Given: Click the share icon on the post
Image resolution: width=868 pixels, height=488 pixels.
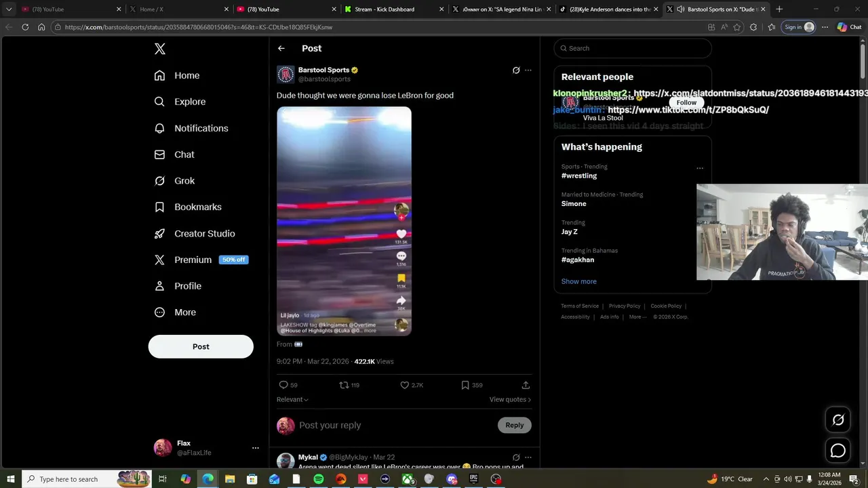Looking at the screenshot, I should coord(526,385).
